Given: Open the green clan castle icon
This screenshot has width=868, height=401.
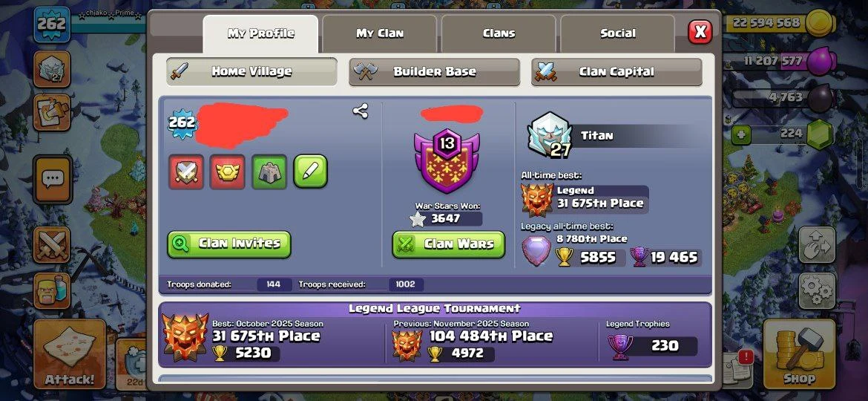Looking at the screenshot, I should pyautogui.click(x=269, y=172).
